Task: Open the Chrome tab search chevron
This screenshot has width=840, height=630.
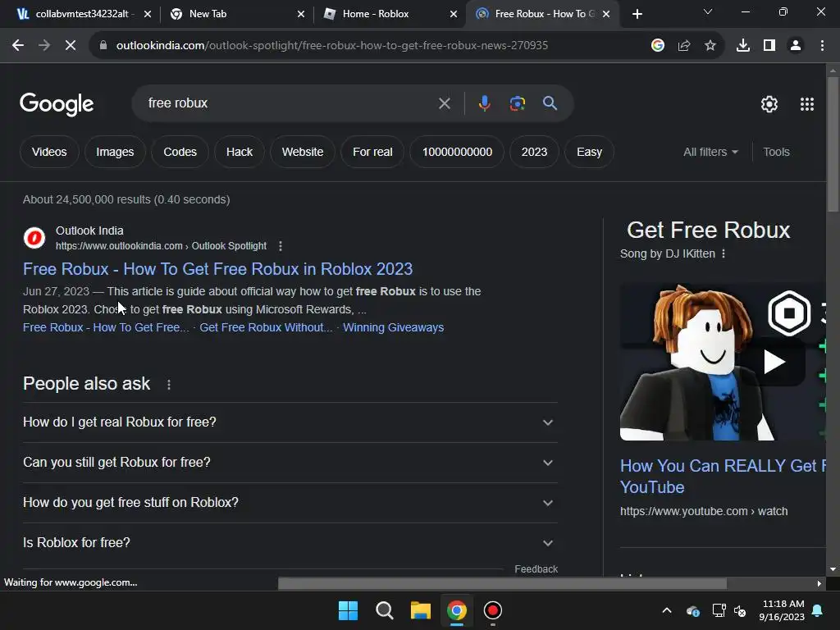Action: click(708, 11)
